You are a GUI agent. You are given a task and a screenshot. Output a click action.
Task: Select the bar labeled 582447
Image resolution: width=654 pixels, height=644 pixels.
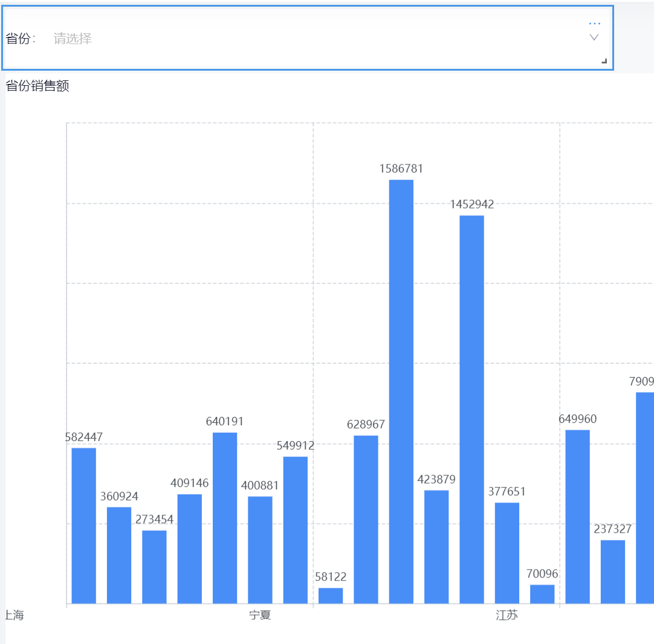coord(84,526)
